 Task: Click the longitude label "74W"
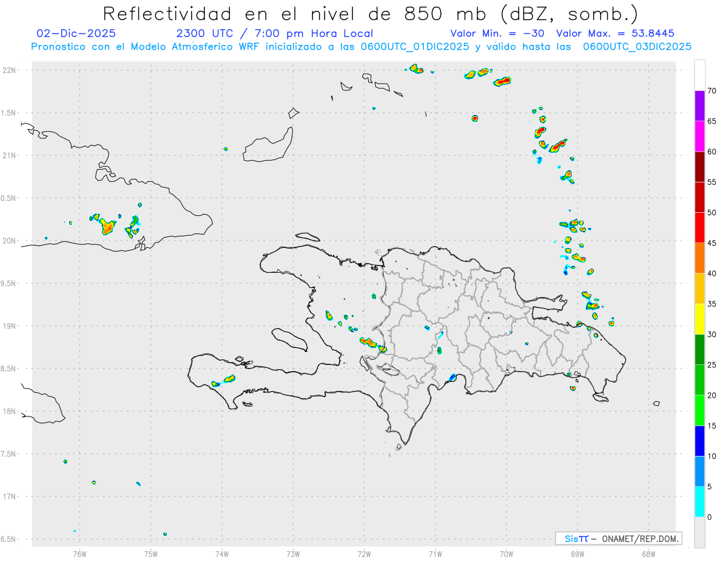click(x=222, y=554)
